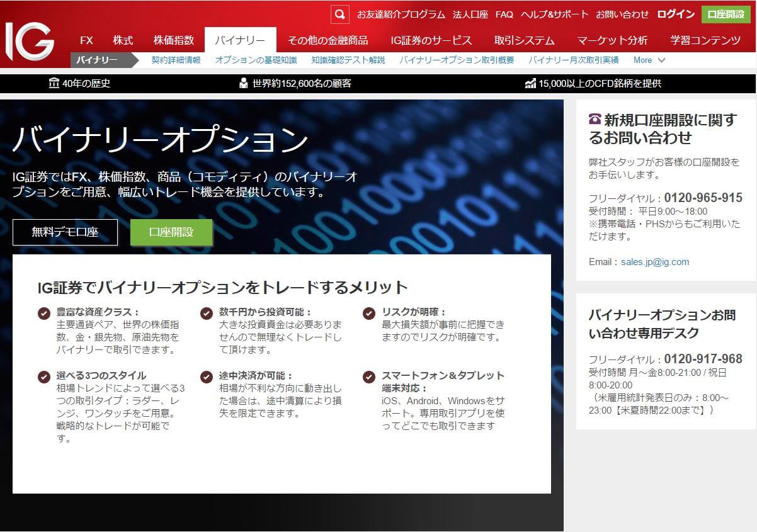Open the マーケット分析 menu
This screenshot has width=757, height=532.
[613, 40]
